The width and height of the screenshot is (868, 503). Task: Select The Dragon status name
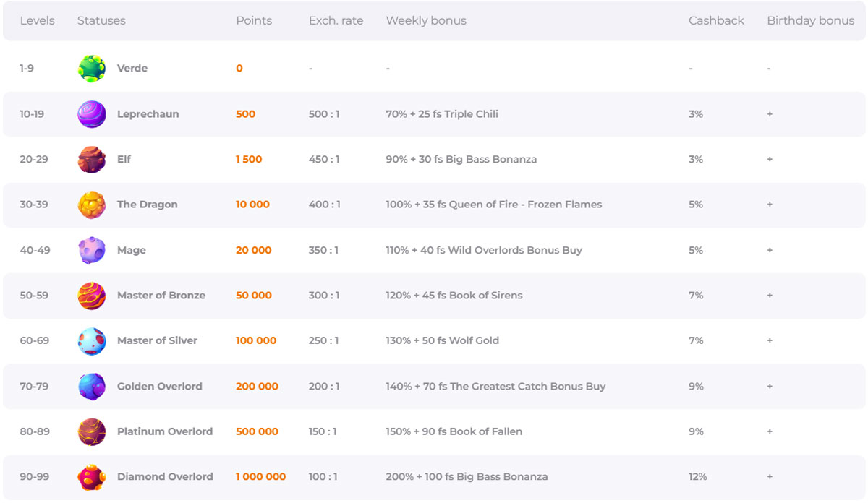click(x=148, y=205)
